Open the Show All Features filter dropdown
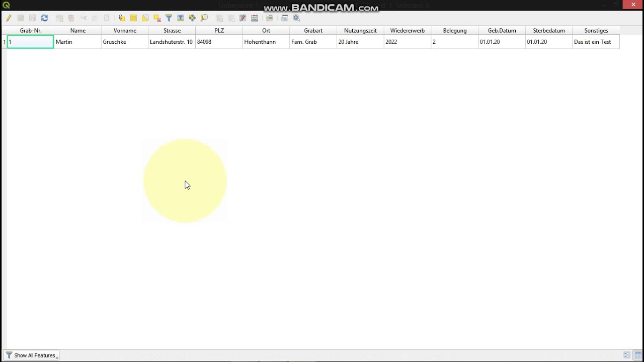Screen dimensions: 644x362 click(31, 355)
